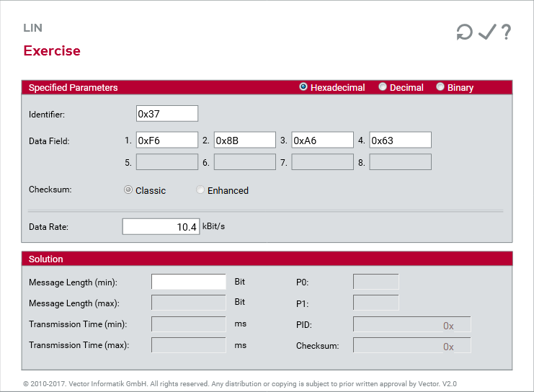Click data field 4 containing 0x63

400,141
